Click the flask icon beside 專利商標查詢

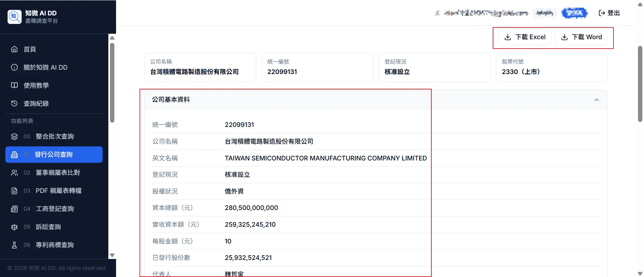click(14, 245)
